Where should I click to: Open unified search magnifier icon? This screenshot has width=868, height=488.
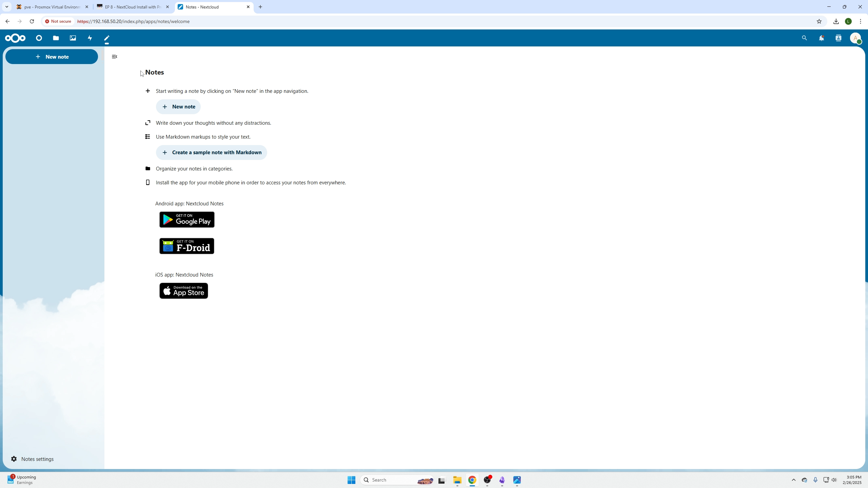804,38
